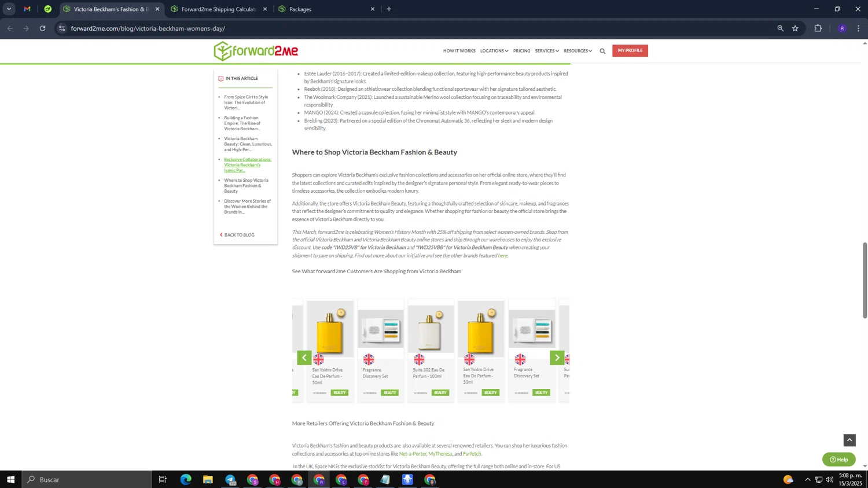This screenshot has width=868, height=488.
Task: Open the How It Works page
Action: (459, 51)
